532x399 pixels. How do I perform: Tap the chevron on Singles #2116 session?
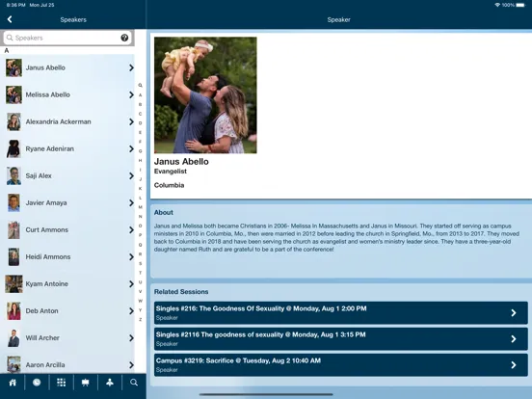[x=514, y=339]
